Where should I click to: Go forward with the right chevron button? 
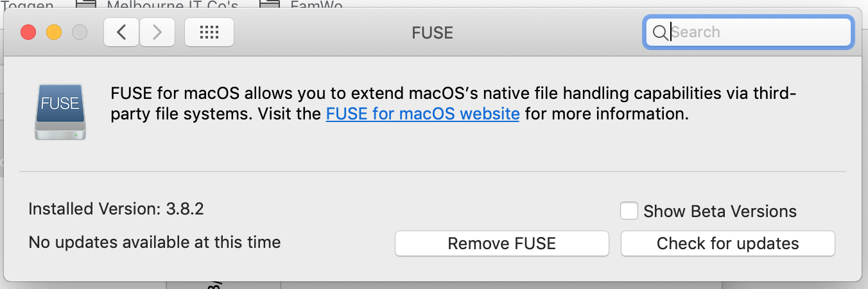(x=158, y=32)
